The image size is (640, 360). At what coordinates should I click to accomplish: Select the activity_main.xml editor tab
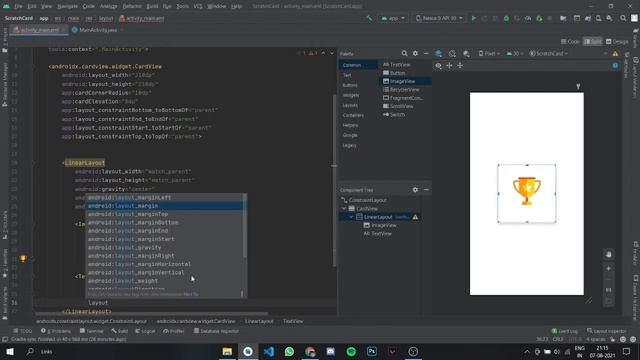tap(39, 30)
